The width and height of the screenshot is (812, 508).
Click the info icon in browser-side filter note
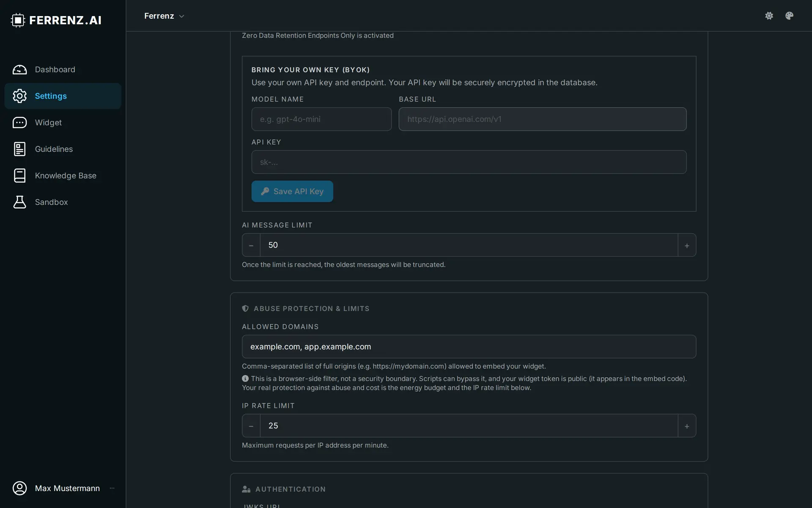point(245,378)
